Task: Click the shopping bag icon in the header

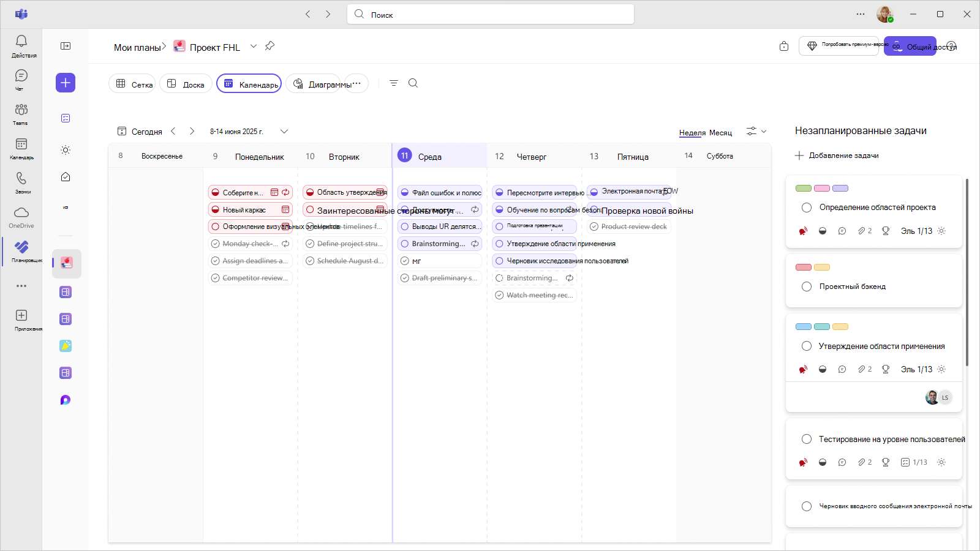Action: 784,47
